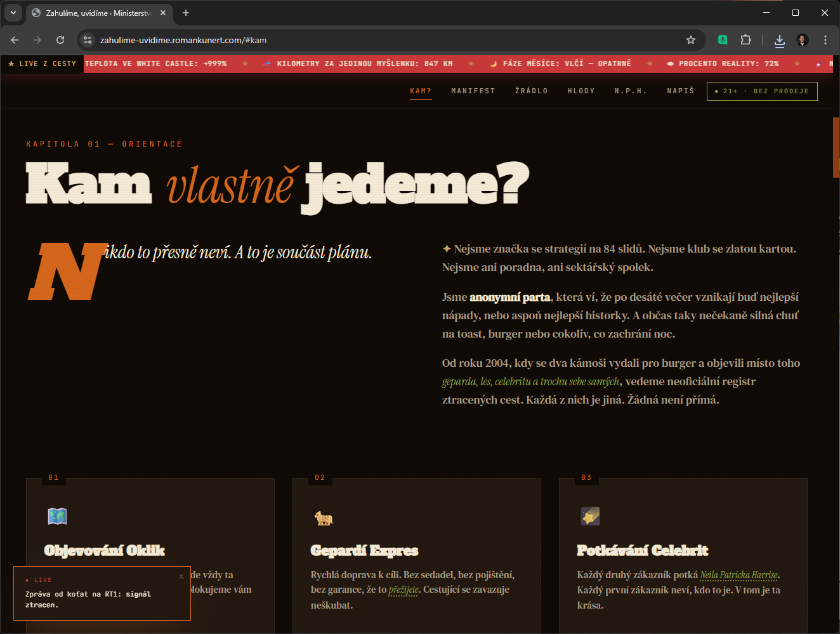Click the underlined přežijete link
The width and height of the screenshot is (840, 634).
tap(404, 590)
